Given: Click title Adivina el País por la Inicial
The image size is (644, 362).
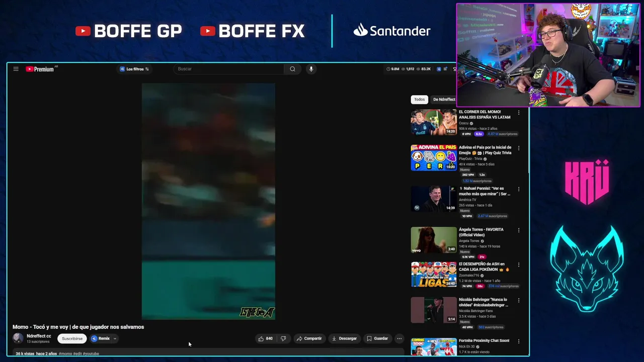Looking at the screenshot, I should click(x=485, y=150).
